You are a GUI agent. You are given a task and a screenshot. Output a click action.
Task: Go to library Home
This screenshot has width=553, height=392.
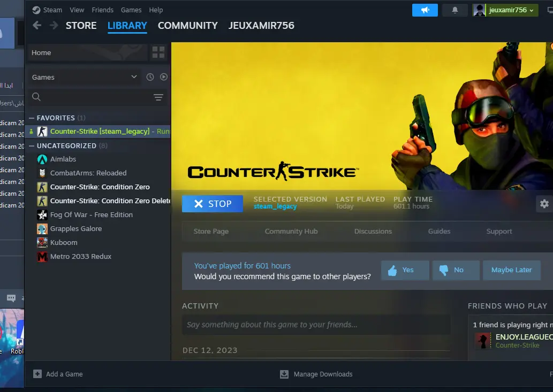click(87, 52)
